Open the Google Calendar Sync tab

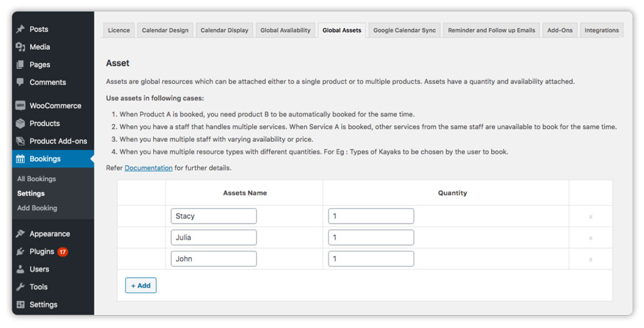[404, 30]
